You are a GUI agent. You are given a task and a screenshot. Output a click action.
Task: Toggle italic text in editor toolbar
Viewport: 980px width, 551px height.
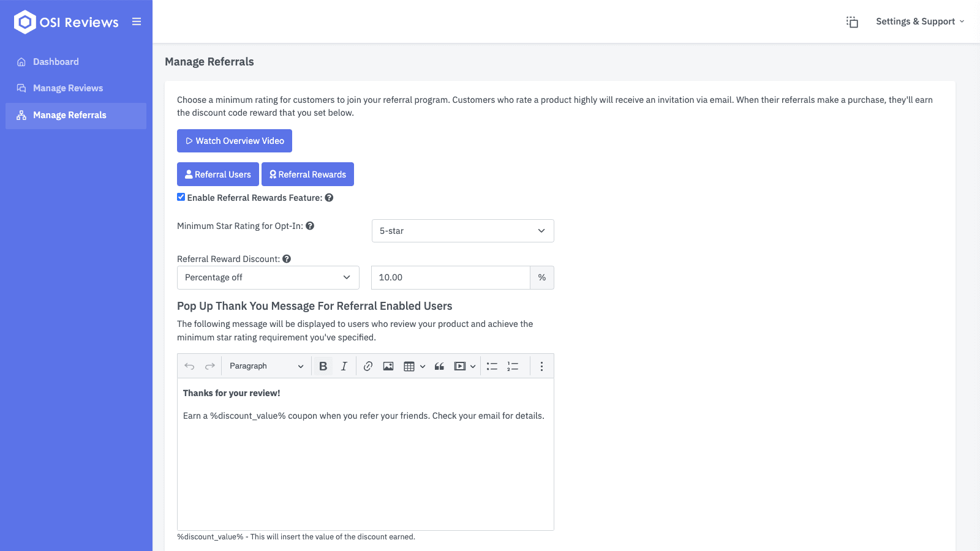tap(344, 366)
